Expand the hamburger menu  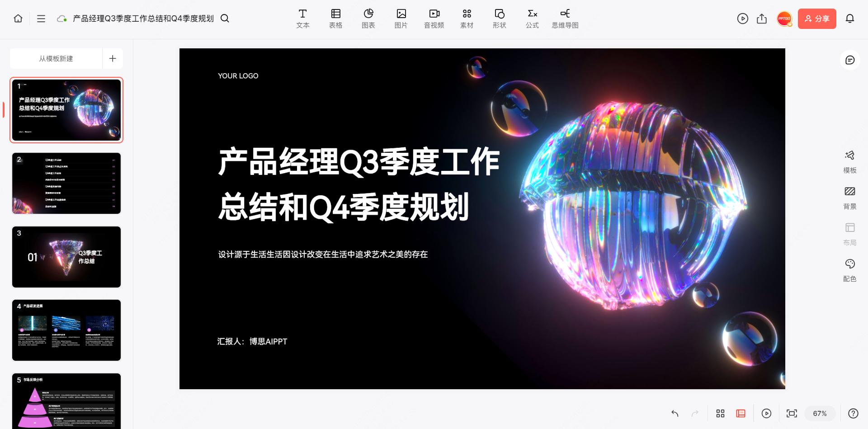point(41,19)
